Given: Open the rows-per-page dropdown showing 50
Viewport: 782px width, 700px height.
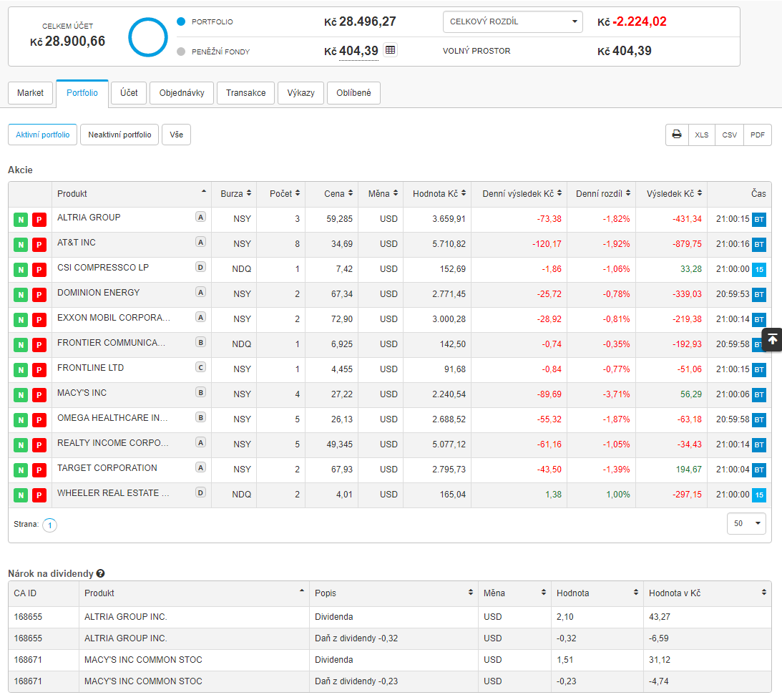Looking at the screenshot, I should pos(746,523).
